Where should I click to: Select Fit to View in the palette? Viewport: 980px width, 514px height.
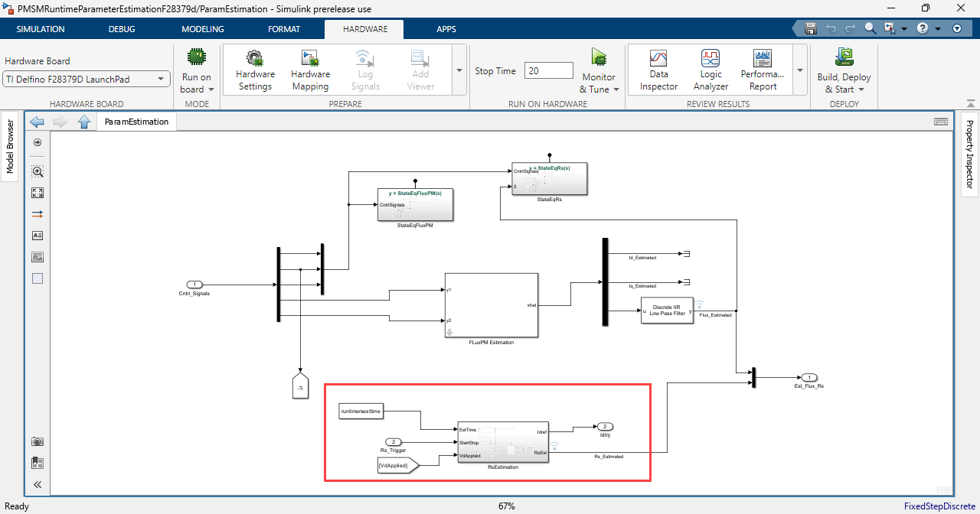[38, 193]
